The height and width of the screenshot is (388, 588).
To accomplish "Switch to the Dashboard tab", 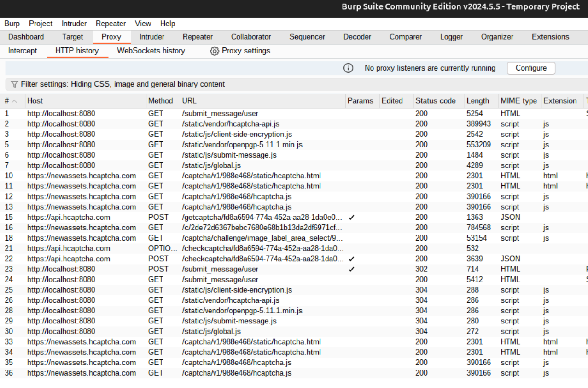I will [x=26, y=37].
